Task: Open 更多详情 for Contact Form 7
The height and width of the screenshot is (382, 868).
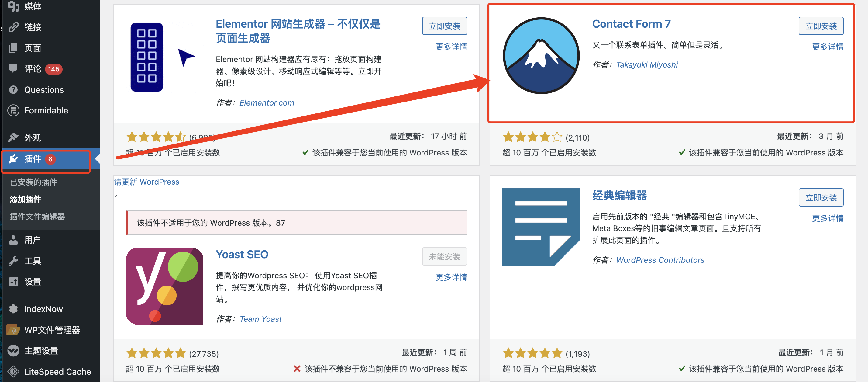Action: (x=828, y=47)
